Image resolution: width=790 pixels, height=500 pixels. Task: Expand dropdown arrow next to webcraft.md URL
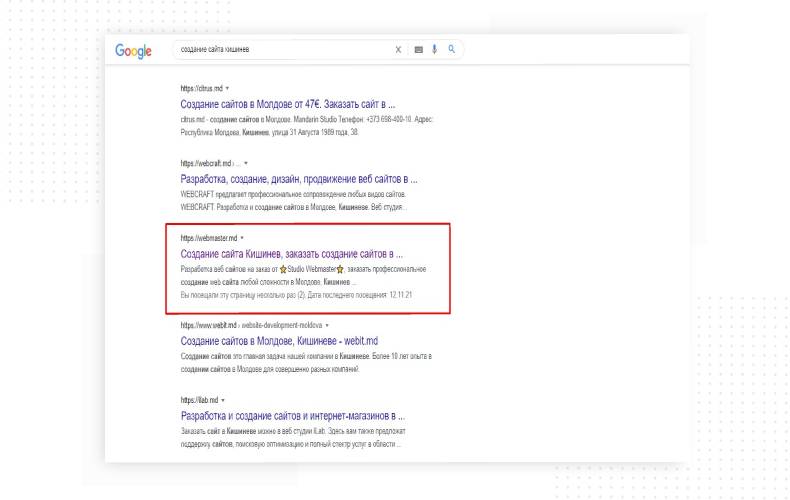pos(246,163)
